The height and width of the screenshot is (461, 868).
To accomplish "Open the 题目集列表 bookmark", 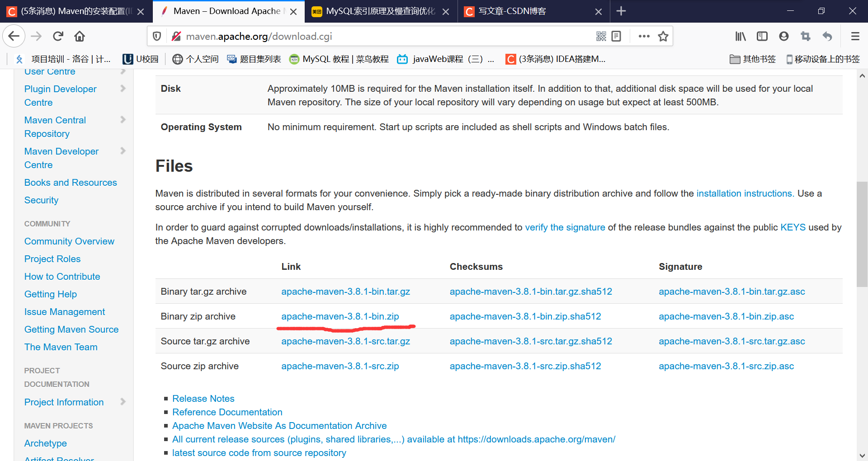I will (x=254, y=59).
